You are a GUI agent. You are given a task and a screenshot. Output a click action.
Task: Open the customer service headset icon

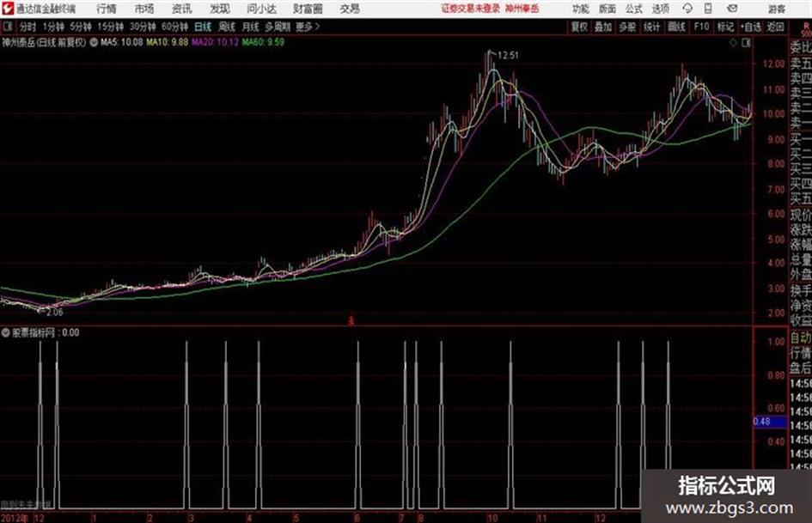point(687,9)
